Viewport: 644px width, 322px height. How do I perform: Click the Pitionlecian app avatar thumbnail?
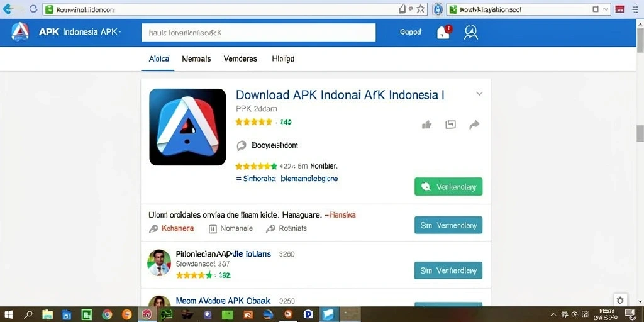click(159, 262)
